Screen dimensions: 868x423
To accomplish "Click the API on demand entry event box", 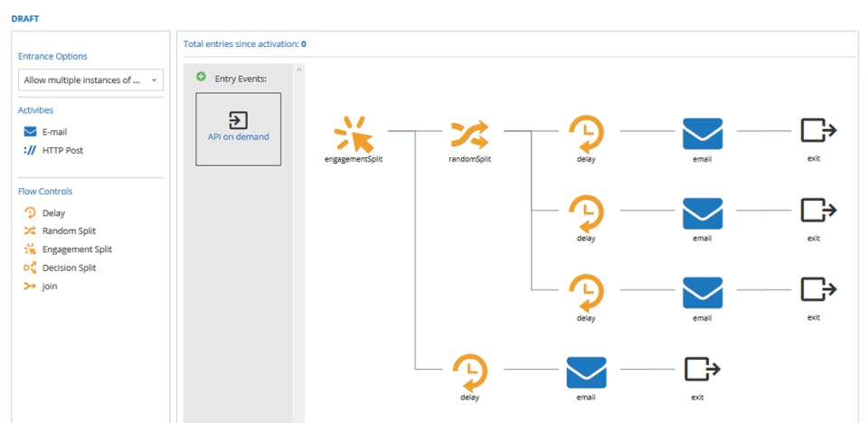I will pos(238,129).
